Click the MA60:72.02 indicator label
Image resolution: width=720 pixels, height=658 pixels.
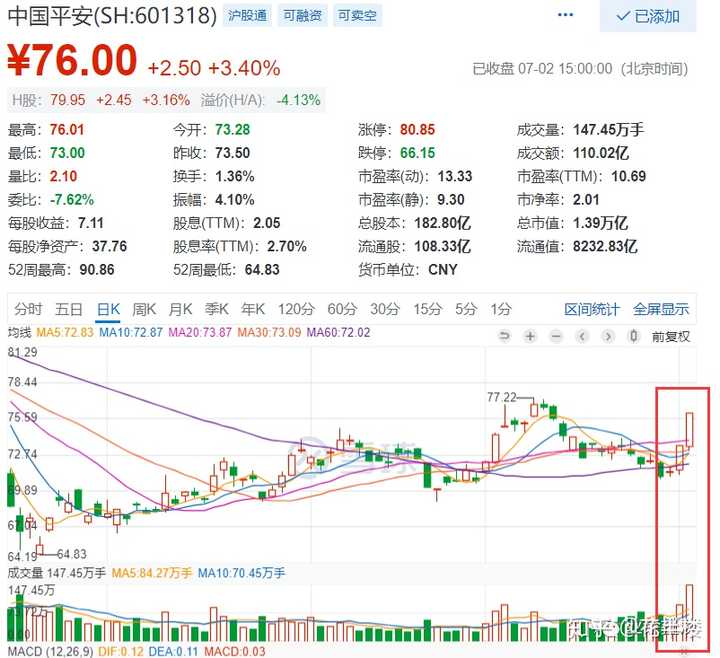pos(338,332)
